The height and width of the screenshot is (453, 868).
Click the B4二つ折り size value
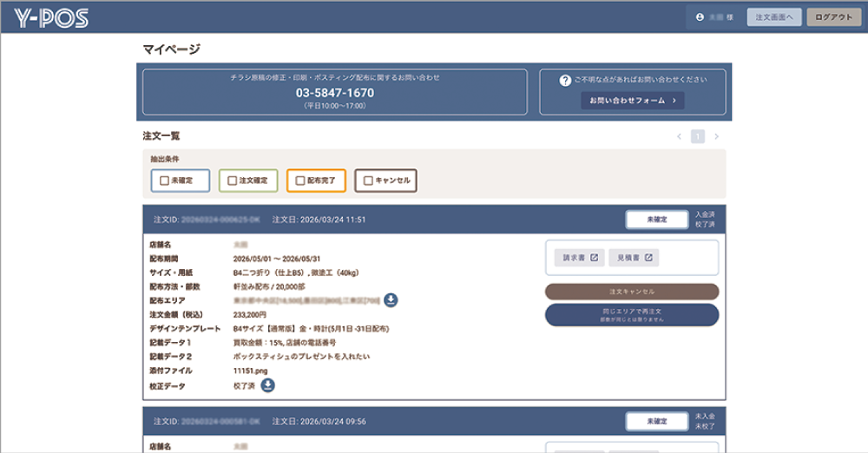(x=296, y=272)
